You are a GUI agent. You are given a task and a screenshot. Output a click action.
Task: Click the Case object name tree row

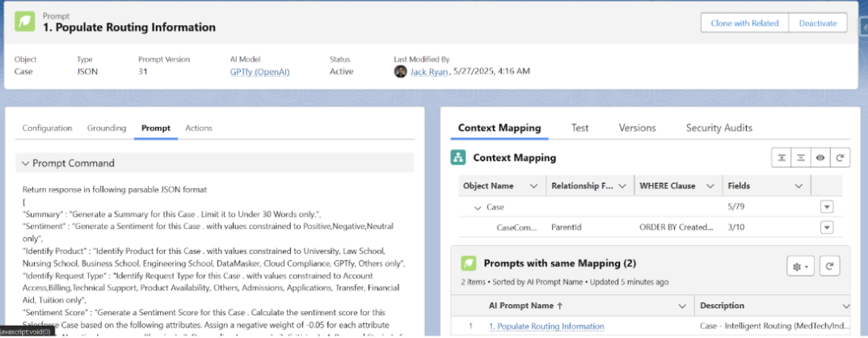(495, 207)
